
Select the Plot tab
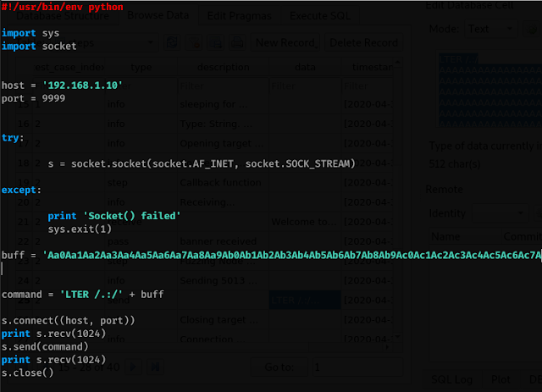(x=501, y=379)
